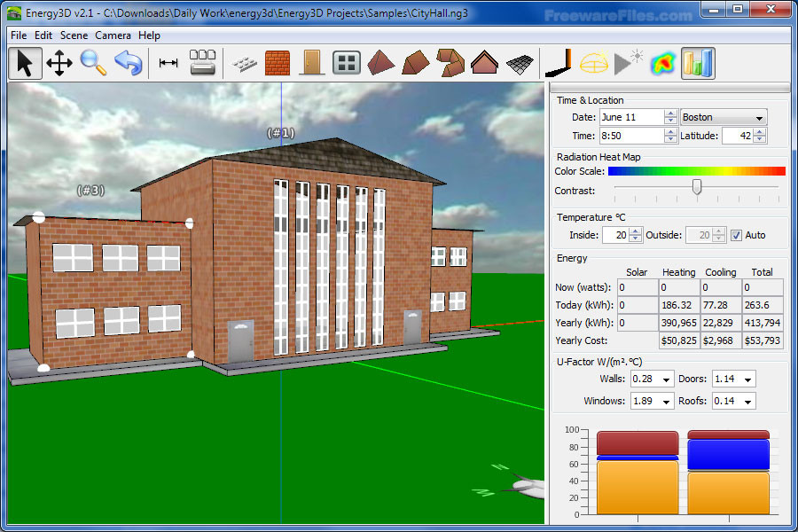Close the Energy3D window
Image resolution: width=798 pixels, height=532 pixels.
(x=771, y=10)
